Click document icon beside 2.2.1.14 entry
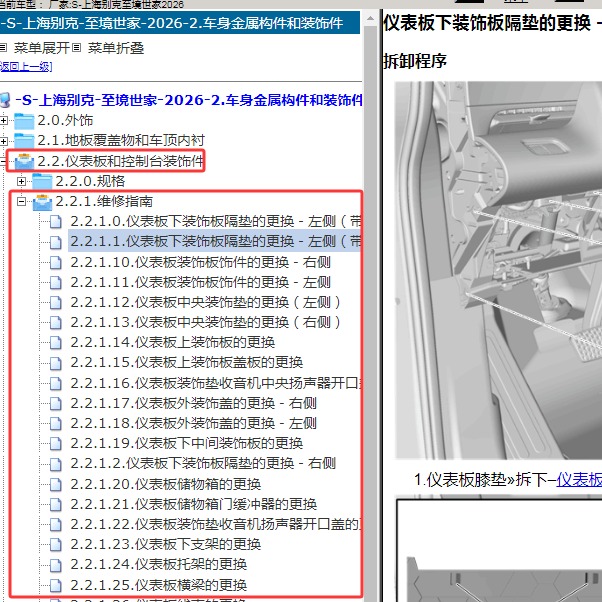The width and height of the screenshot is (602, 602). point(56,342)
